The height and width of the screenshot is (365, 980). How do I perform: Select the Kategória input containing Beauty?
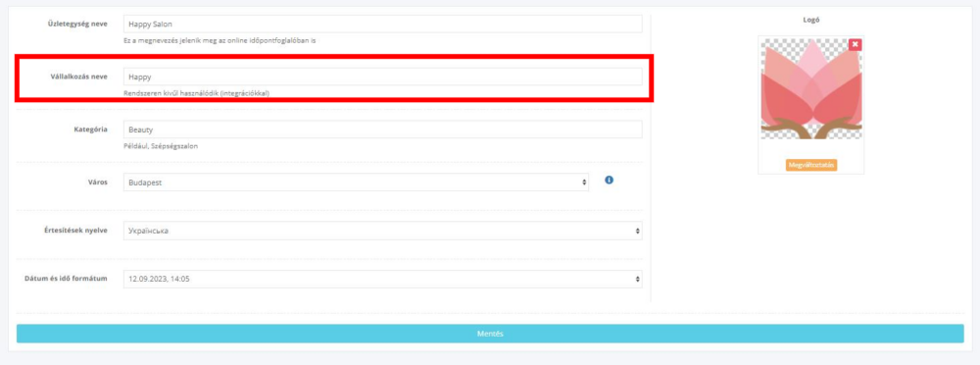tap(382, 130)
